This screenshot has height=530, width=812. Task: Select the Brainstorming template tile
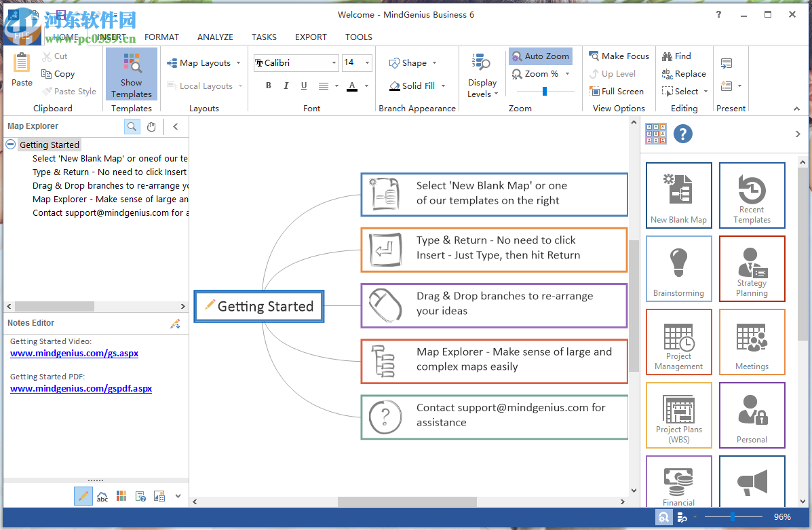678,269
